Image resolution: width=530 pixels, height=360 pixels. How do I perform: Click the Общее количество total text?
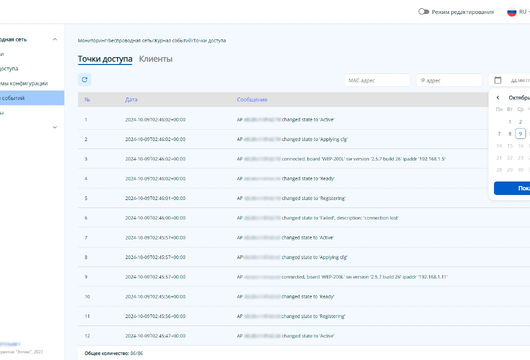[x=114, y=353]
